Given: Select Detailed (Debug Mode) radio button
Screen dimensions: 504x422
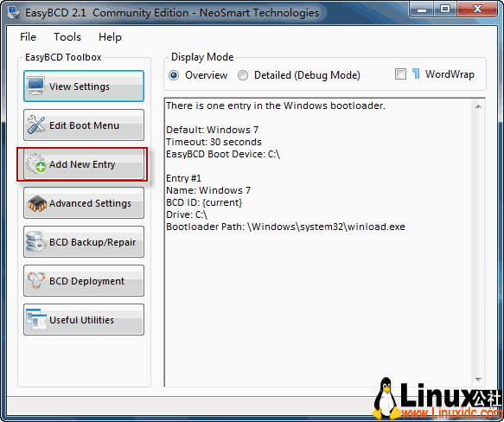Looking at the screenshot, I should pyautogui.click(x=243, y=75).
